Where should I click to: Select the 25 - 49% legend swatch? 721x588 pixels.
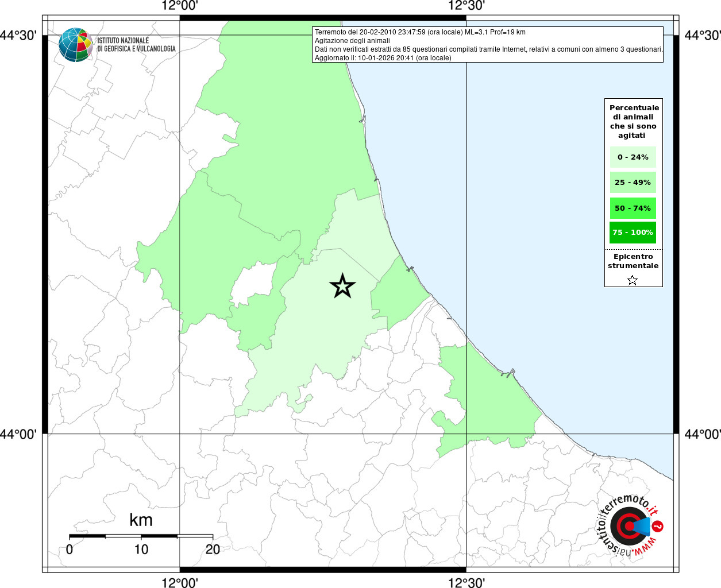click(x=633, y=183)
